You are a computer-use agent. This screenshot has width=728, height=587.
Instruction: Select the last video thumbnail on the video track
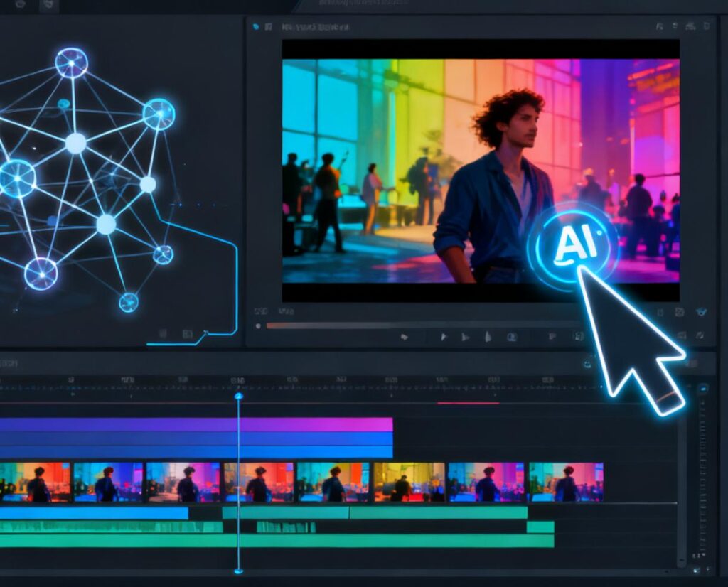point(566,482)
